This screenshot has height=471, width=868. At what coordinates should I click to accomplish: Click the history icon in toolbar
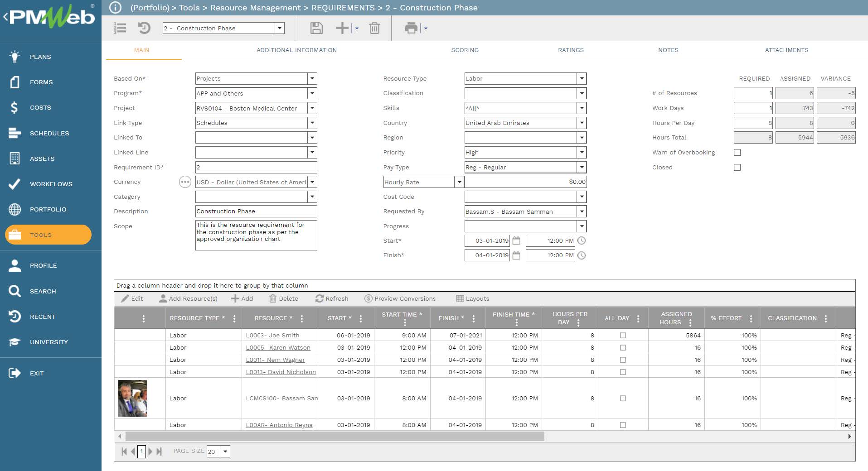pyautogui.click(x=144, y=28)
